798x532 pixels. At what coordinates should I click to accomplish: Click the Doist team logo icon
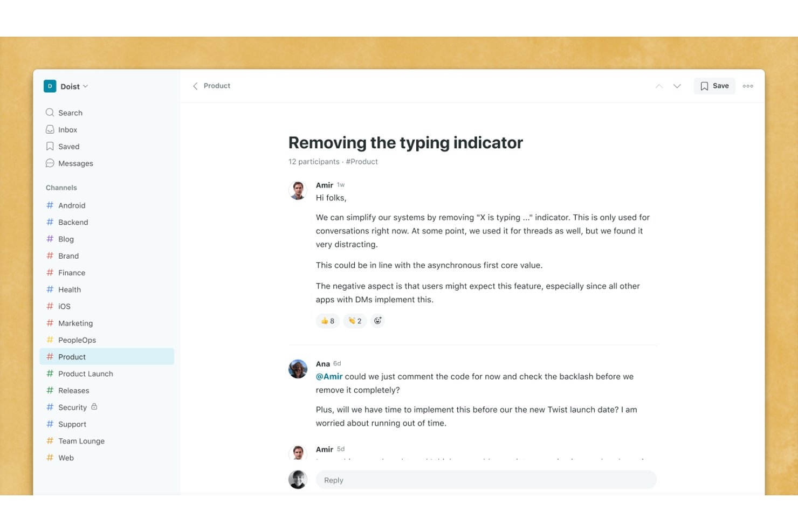(x=50, y=86)
